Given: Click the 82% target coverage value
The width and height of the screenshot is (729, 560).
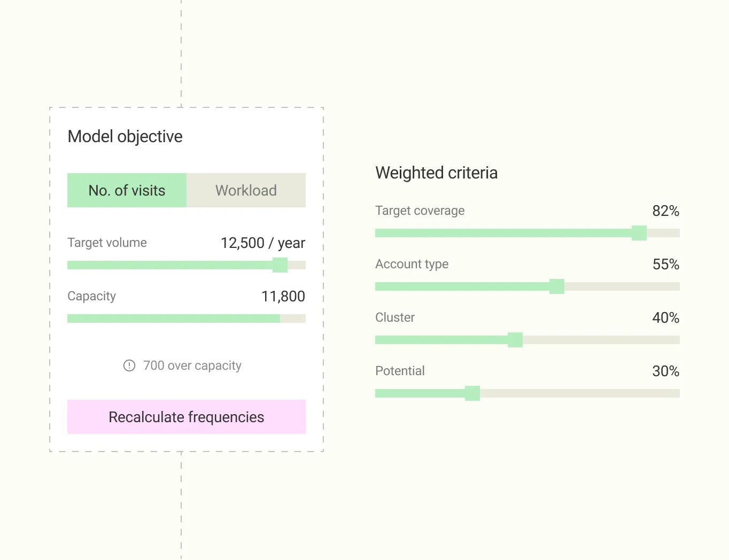Looking at the screenshot, I should [x=666, y=211].
